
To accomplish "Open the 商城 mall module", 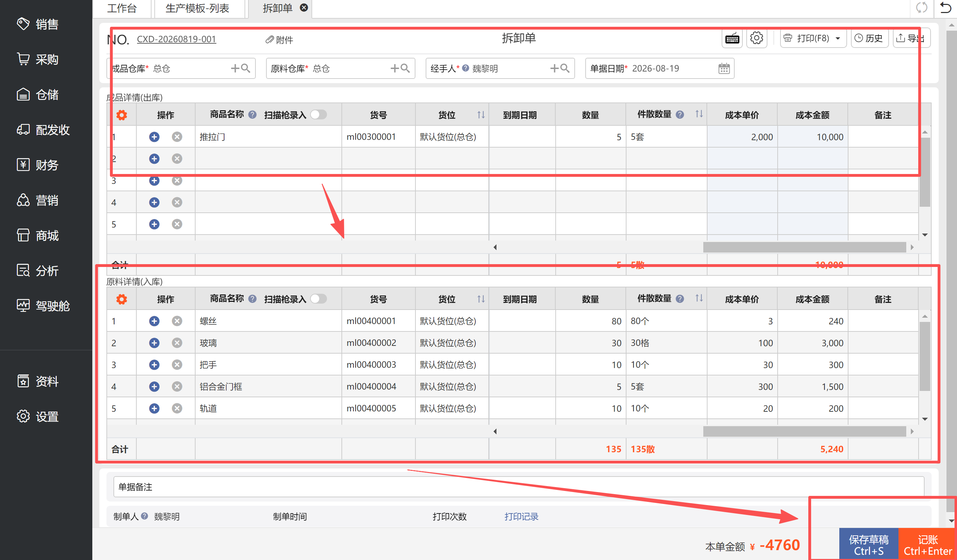I will coord(38,235).
